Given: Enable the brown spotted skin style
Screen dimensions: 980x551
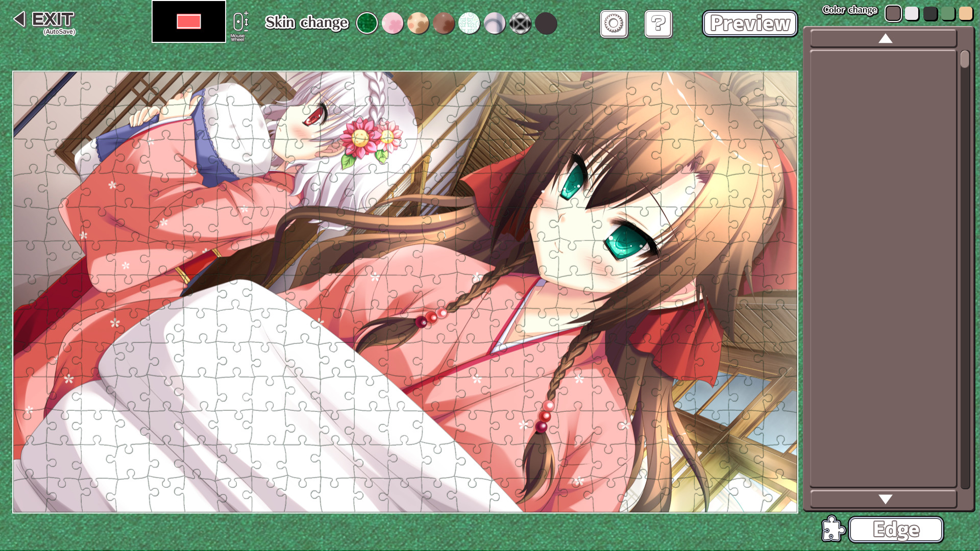Looking at the screenshot, I should coord(419,23).
